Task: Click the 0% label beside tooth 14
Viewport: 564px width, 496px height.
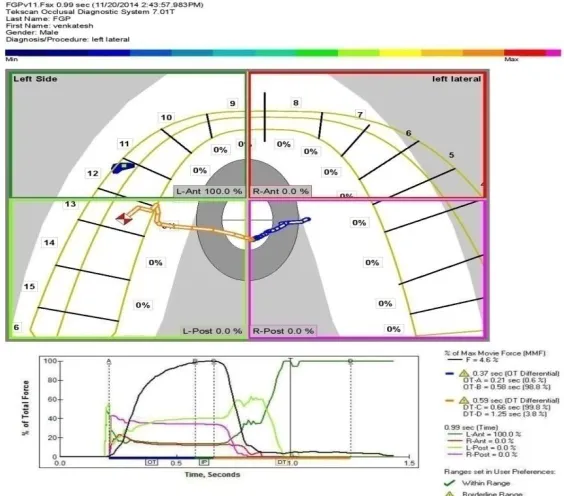Action: click(155, 263)
